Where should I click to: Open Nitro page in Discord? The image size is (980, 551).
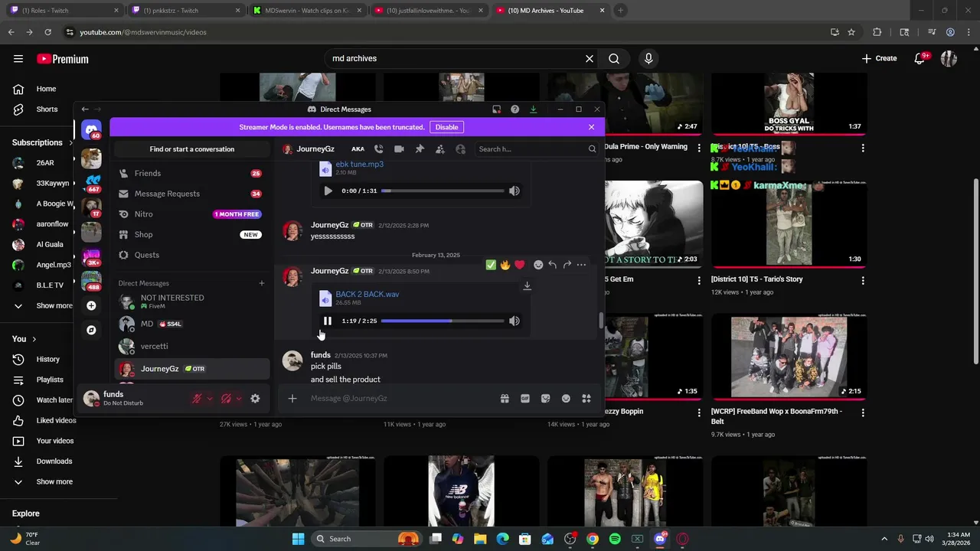(x=191, y=214)
